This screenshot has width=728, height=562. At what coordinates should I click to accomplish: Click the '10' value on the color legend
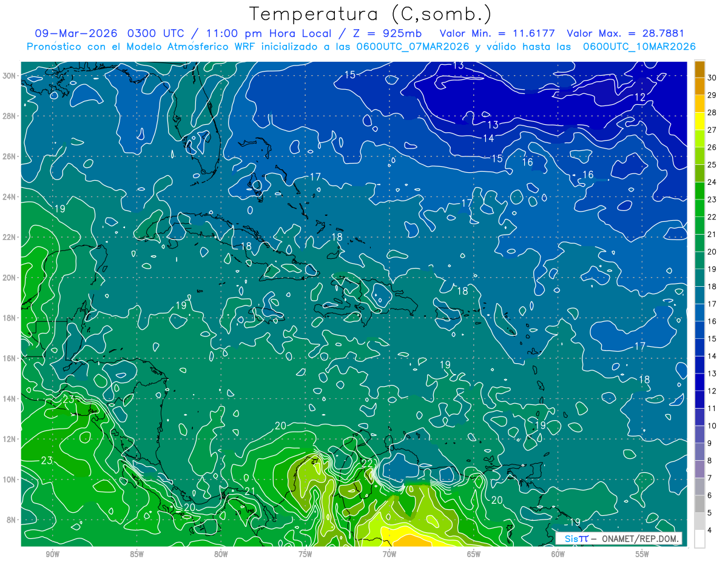tap(712, 426)
